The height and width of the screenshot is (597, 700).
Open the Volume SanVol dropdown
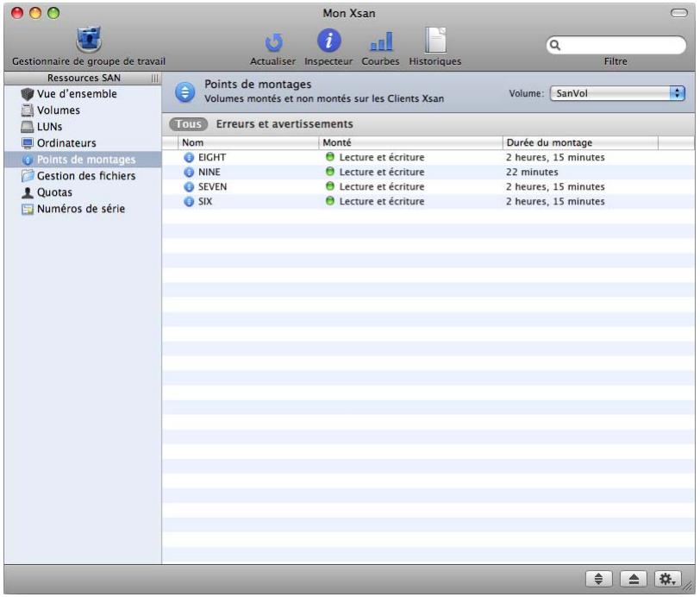pos(617,93)
